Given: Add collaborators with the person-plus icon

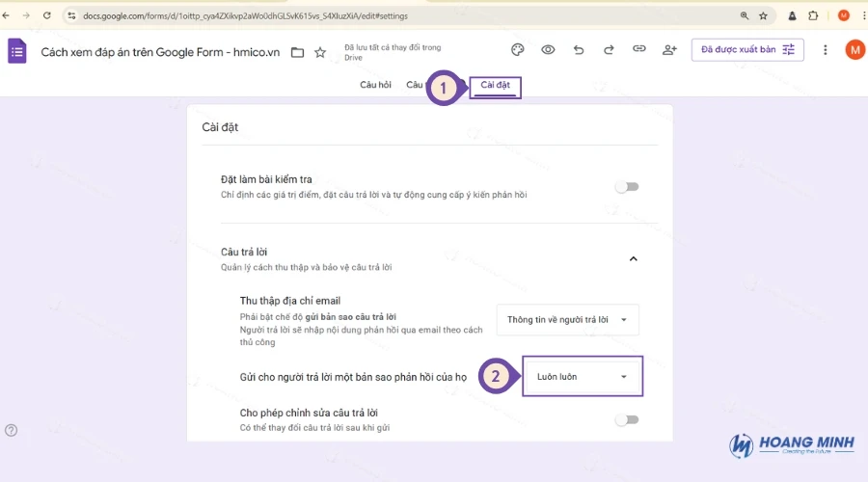Looking at the screenshot, I should click(x=670, y=50).
